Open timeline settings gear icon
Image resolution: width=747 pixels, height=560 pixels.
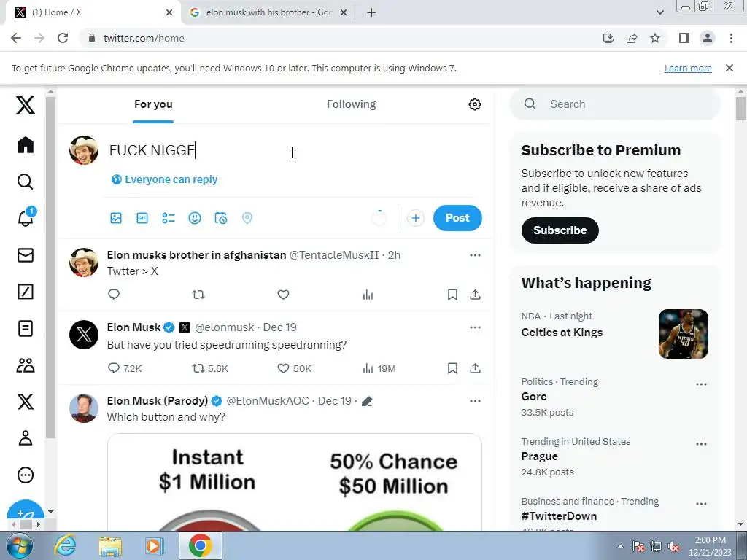click(474, 104)
